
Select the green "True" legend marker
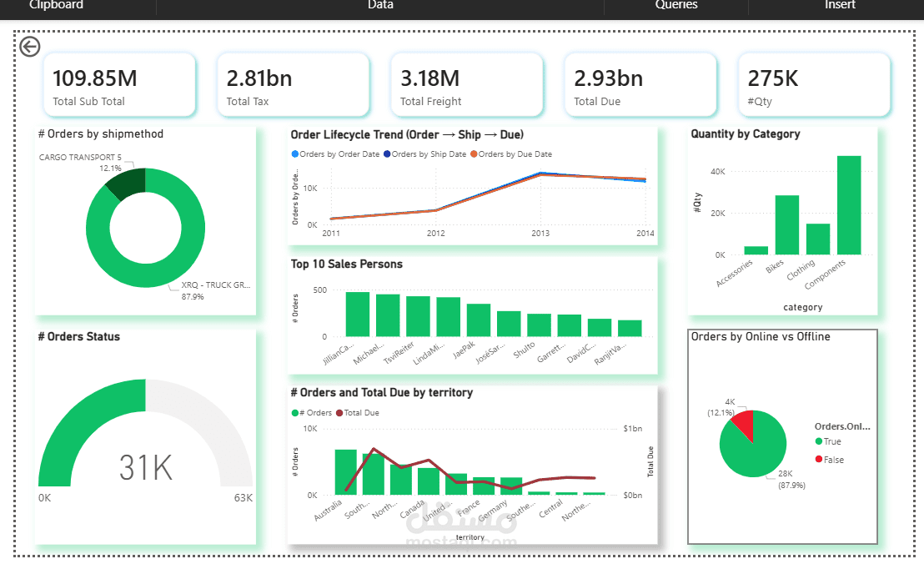[x=818, y=439]
